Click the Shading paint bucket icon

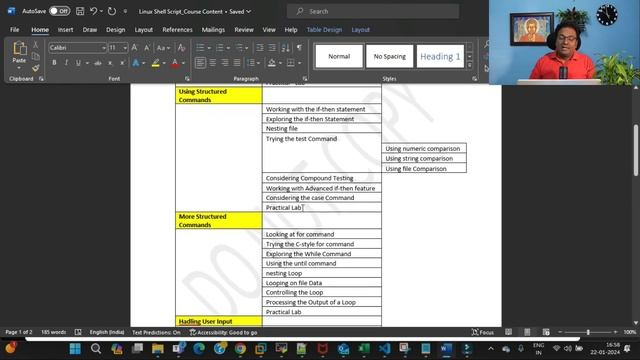(x=271, y=63)
